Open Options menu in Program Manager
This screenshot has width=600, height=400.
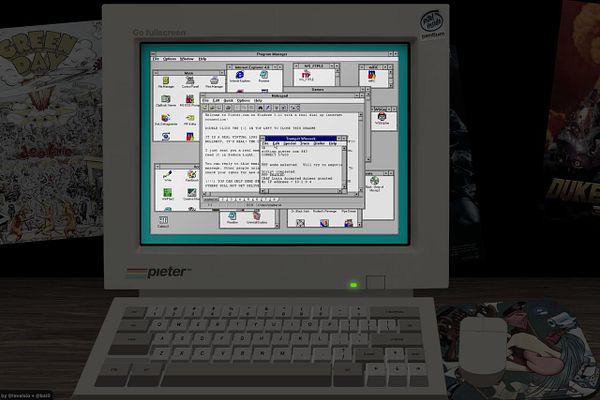170,59
